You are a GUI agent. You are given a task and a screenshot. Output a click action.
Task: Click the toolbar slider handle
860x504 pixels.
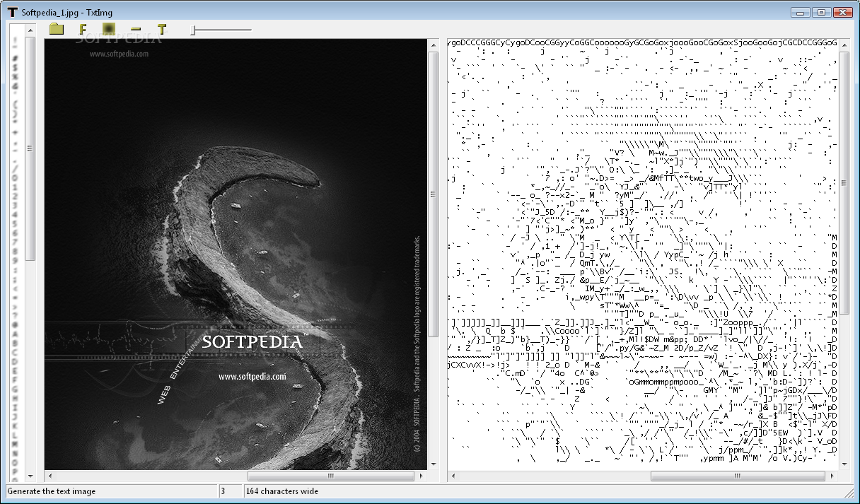193,30
